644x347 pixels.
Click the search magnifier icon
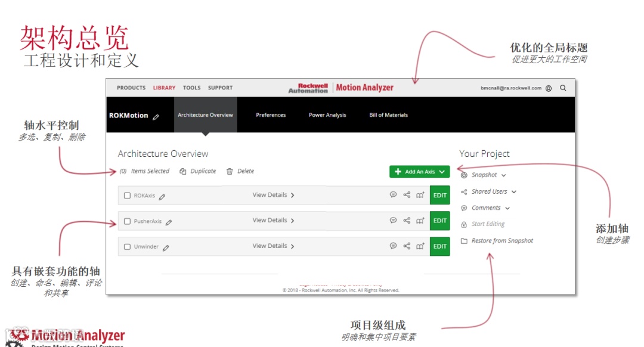pos(563,88)
